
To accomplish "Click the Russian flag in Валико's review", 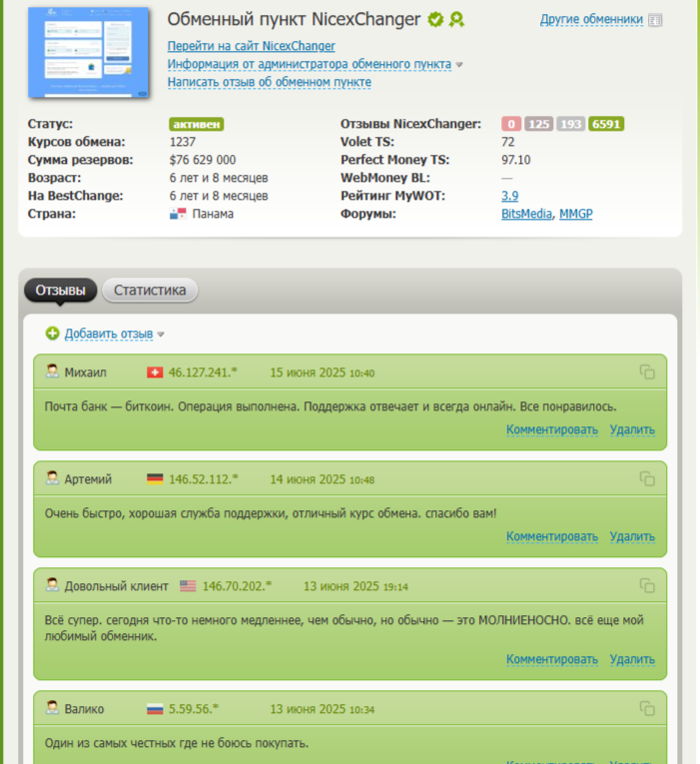I will pos(155,709).
